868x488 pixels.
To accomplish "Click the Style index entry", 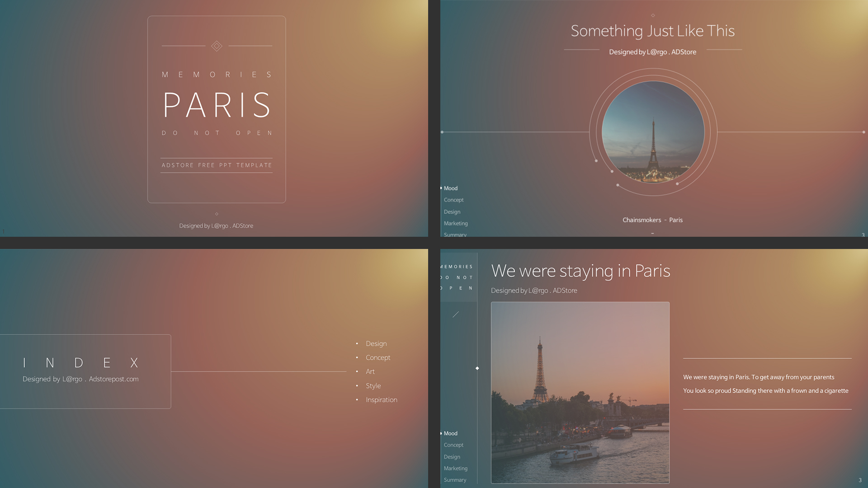I will pos(373,386).
